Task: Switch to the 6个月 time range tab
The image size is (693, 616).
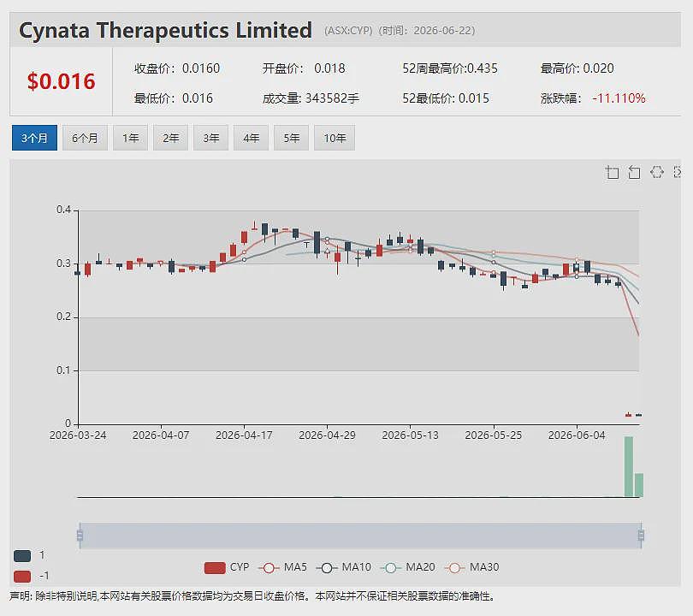Action: (x=85, y=138)
